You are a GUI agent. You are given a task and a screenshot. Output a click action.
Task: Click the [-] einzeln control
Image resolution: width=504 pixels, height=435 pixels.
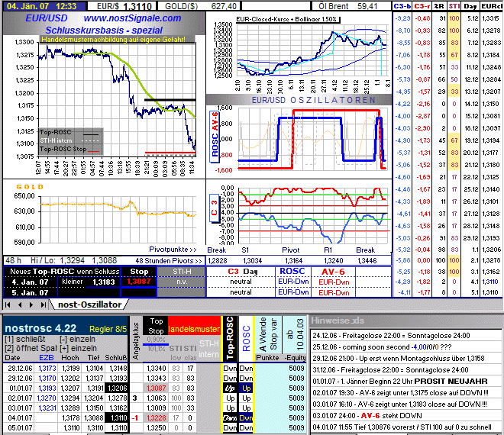point(77,339)
